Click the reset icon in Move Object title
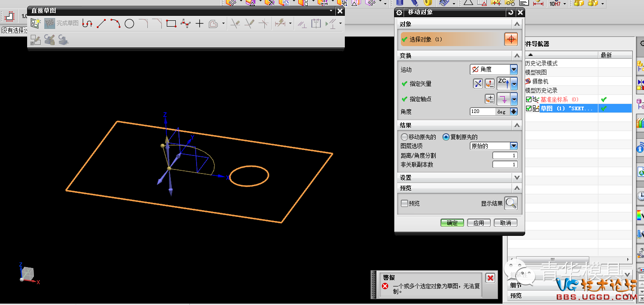The image size is (644, 305). pyautogui.click(x=511, y=12)
